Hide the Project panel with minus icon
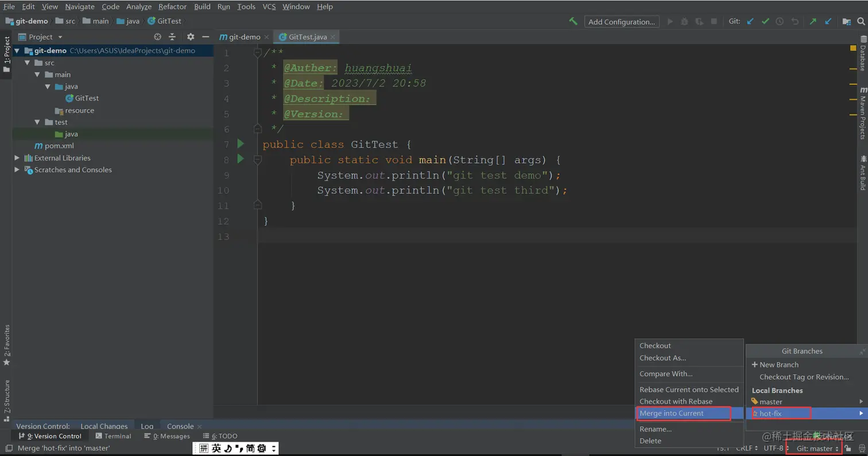Image resolution: width=868 pixels, height=456 pixels. coord(206,37)
